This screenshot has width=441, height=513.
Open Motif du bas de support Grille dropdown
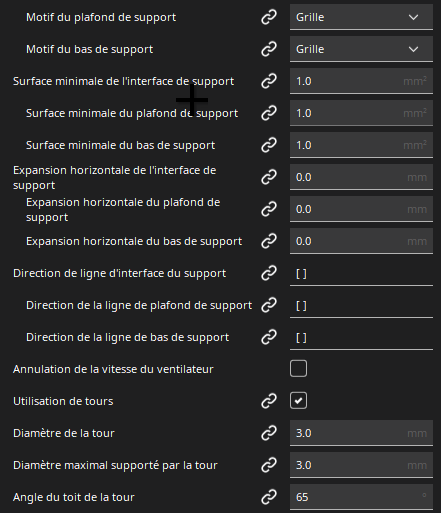click(361, 49)
